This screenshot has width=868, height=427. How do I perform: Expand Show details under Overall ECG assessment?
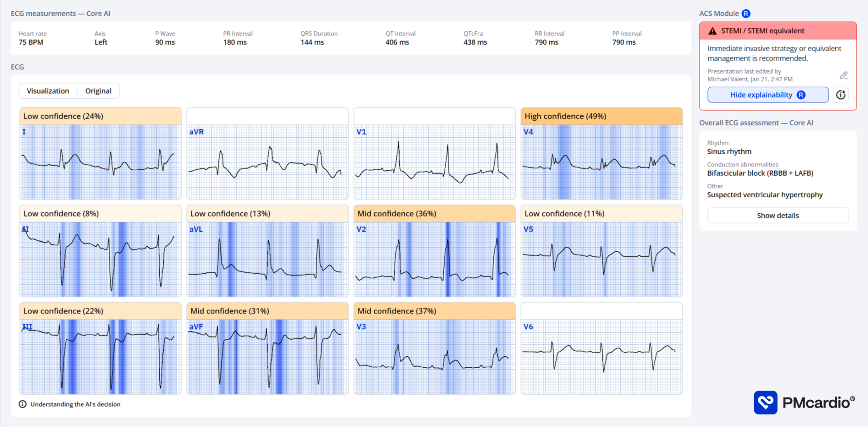point(777,215)
